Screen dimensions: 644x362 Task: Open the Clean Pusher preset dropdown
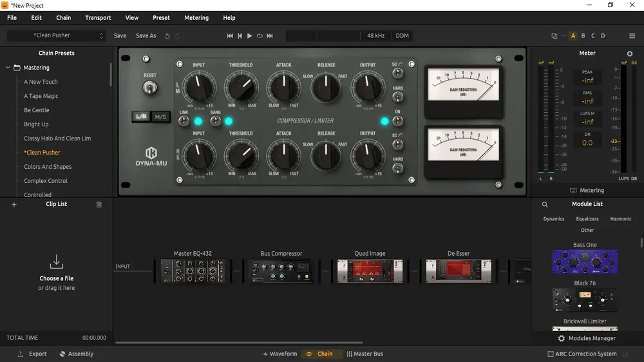(x=56, y=35)
